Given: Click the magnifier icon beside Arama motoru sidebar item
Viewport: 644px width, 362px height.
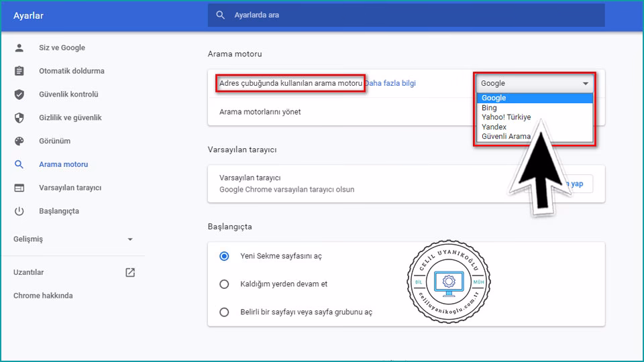Looking at the screenshot, I should click(19, 165).
